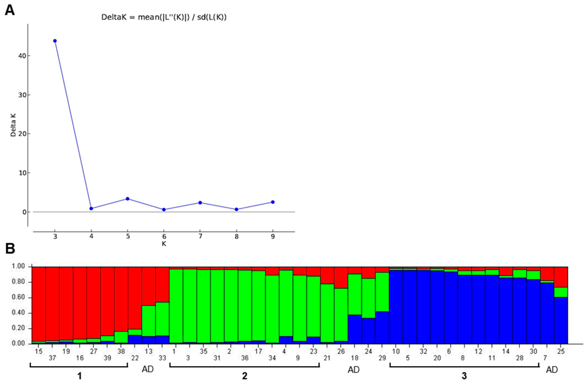Click the data point at K=9

(273, 202)
